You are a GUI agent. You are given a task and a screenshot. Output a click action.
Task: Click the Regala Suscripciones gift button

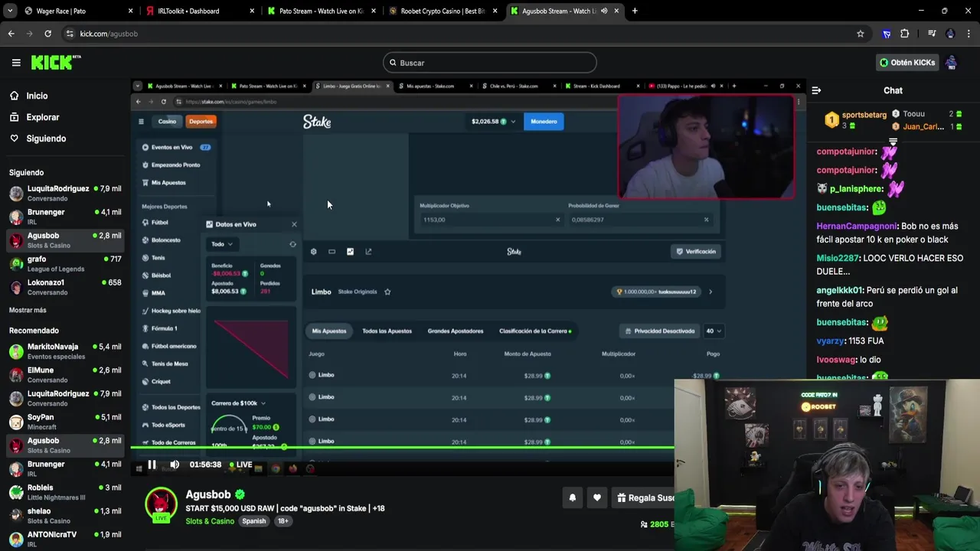click(x=643, y=497)
